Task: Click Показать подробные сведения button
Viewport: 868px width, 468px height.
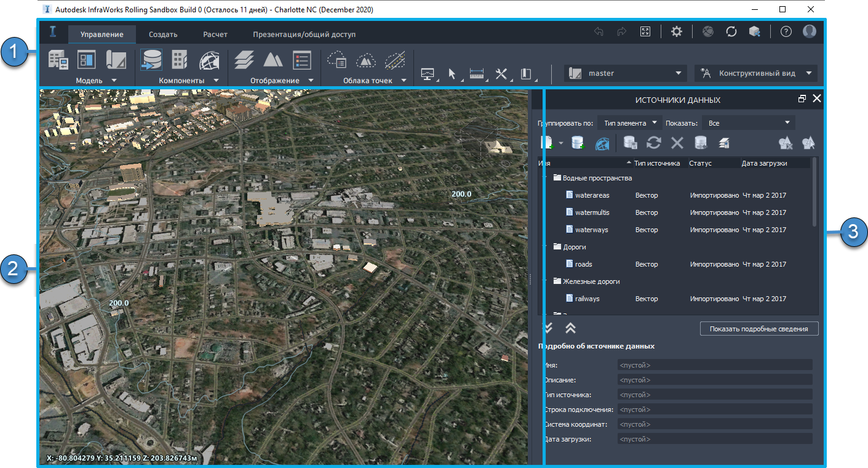Action: point(759,329)
